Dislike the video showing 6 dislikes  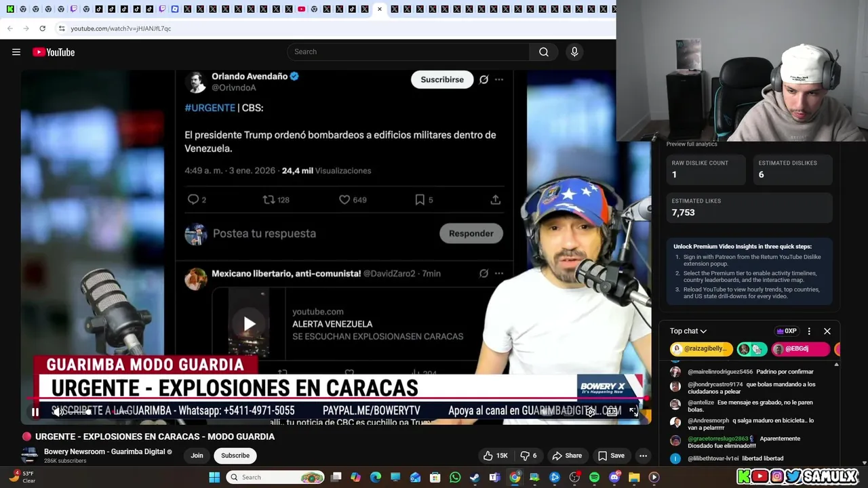pyautogui.click(x=528, y=455)
